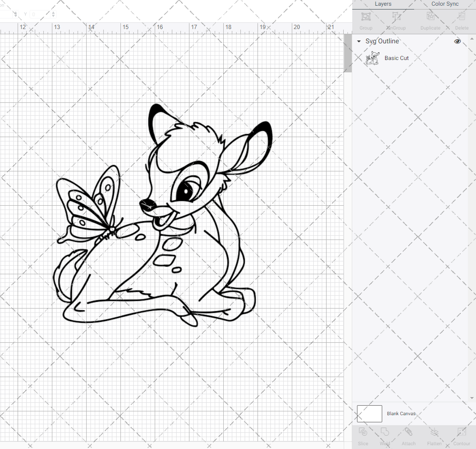
Task: Switch to the Layers tab
Action: click(x=383, y=4)
